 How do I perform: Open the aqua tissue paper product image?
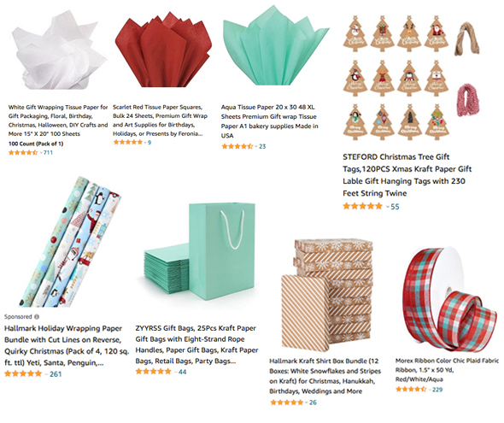[x=276, y=45]
